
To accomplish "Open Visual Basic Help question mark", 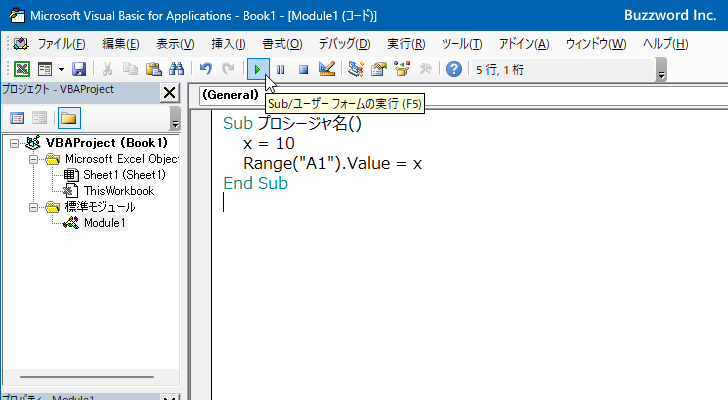I will (454, 69).
